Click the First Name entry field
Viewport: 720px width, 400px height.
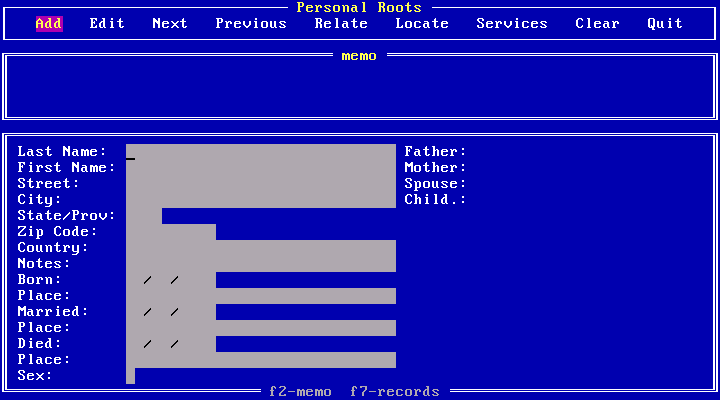(261, 168)
